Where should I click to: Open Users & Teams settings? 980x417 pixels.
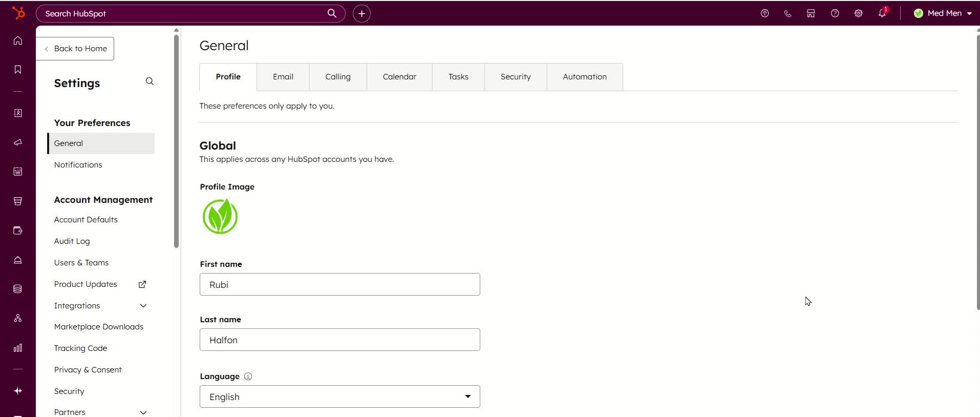81,263
